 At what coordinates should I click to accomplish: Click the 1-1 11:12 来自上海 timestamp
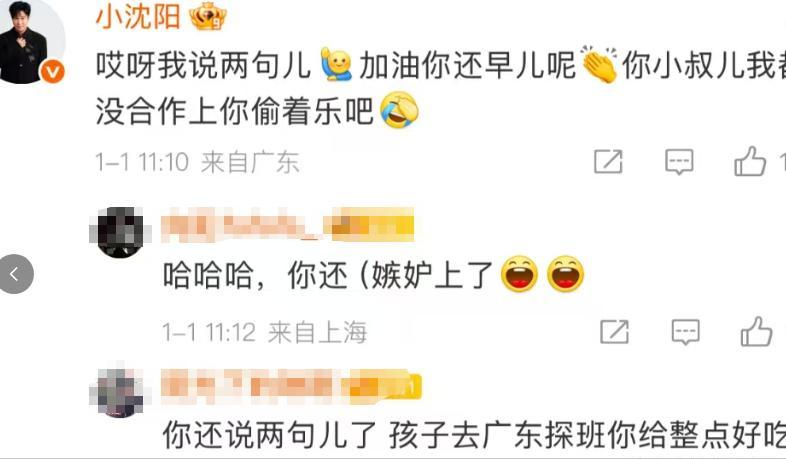(265, 332)
